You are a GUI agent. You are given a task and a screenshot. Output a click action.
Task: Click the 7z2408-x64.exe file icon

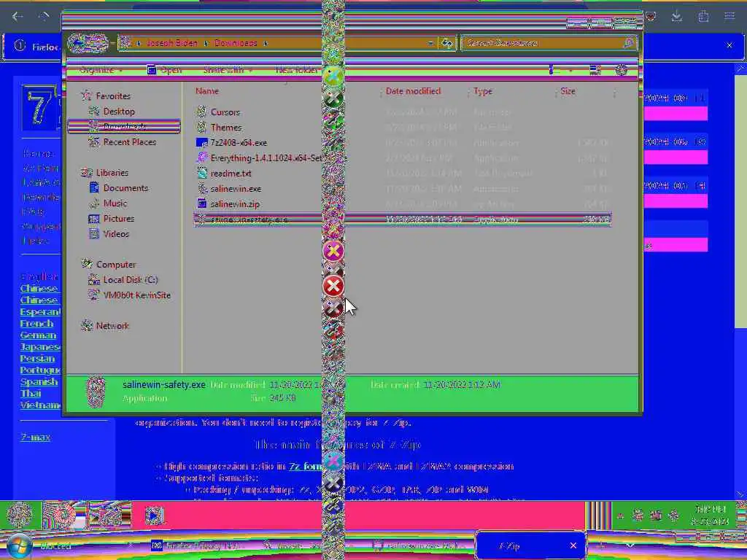click(201, 143)
